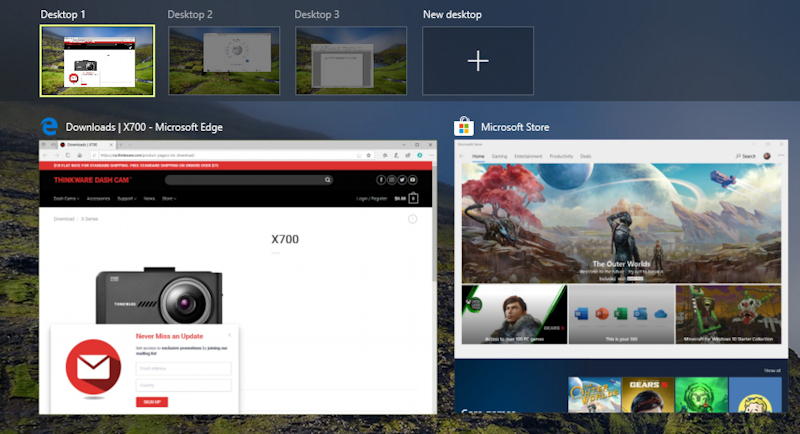Click the Thinkware Dash Cam logo
The image size is (800, 434).
(92, 180)
